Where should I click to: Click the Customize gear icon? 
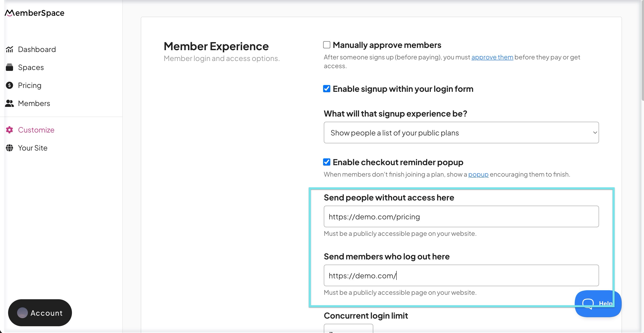pos(9,130)
